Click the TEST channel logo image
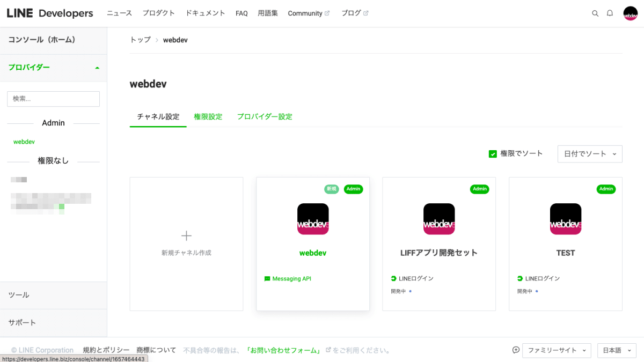 tap(566, 219)
